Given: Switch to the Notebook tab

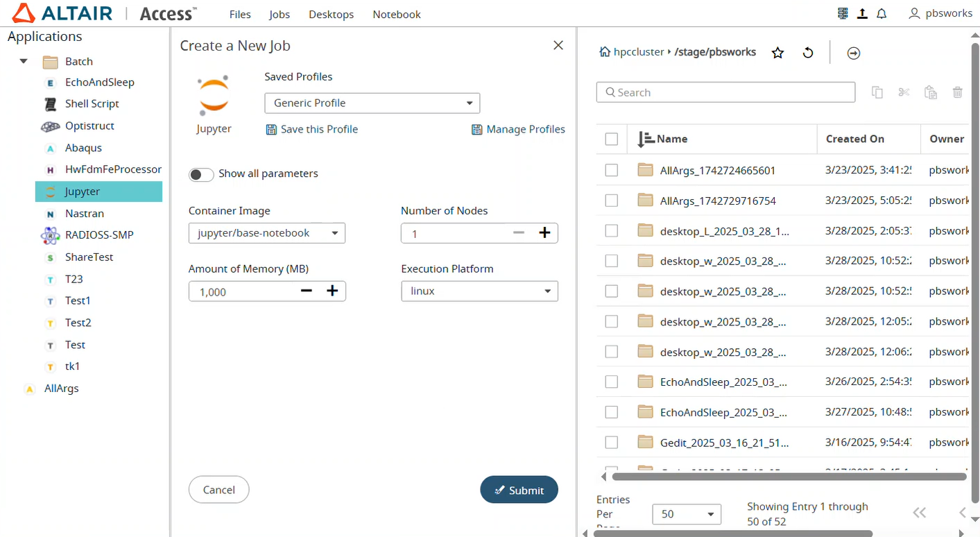Looking at the screenshot, I should click(x=396, y=15).
